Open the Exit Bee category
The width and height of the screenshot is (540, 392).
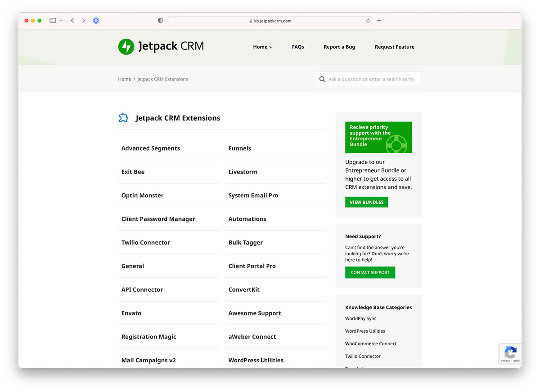click(133, 172)
